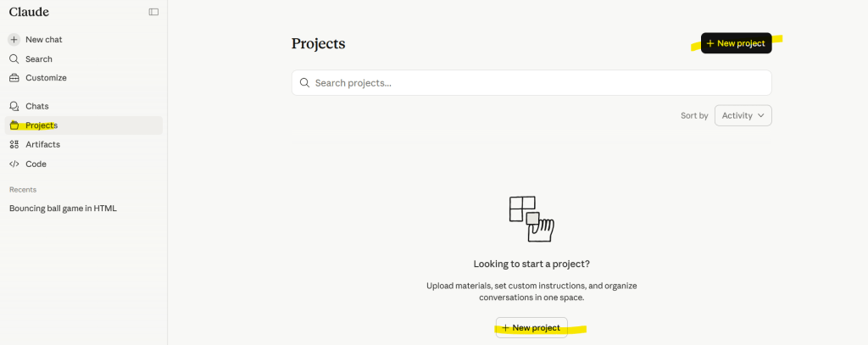868x345 pixels.
Task: Select Customize in the sidebar
Action: [x=46, y=78]
